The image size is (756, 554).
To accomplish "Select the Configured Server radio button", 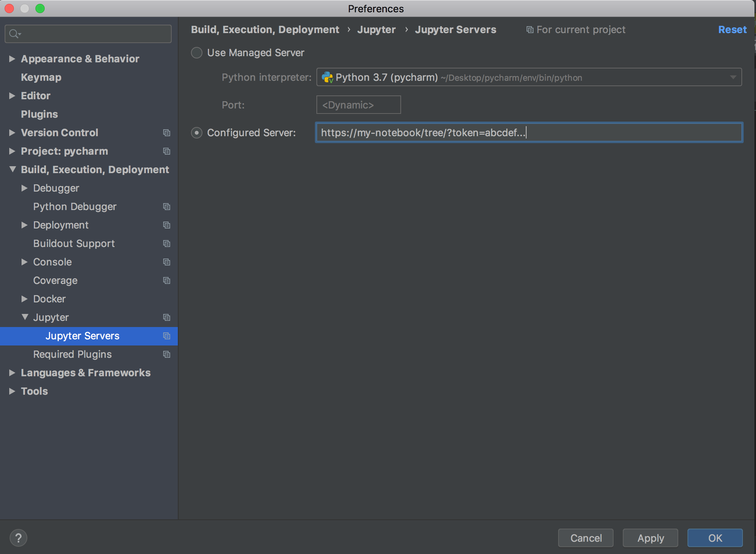I will (x=197, y=133).
